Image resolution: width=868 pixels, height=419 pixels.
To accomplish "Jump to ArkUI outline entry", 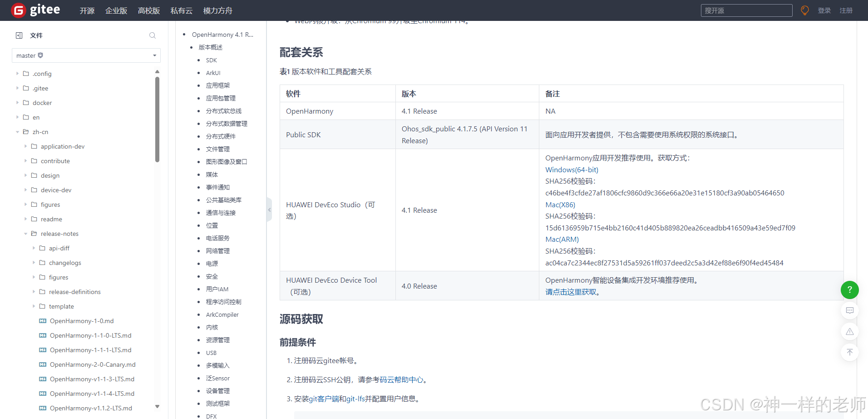I will pyautogui.click(x=213, y=73).
